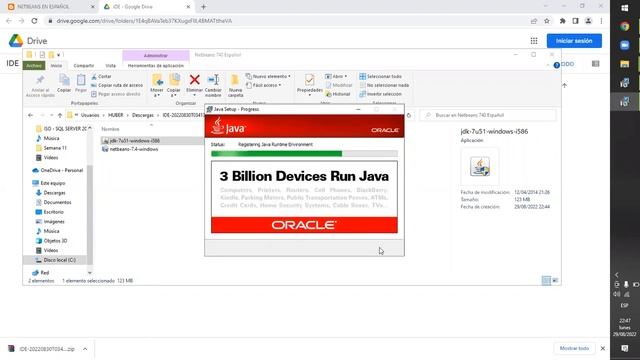Click Windows Start button

tap(624, 8)
